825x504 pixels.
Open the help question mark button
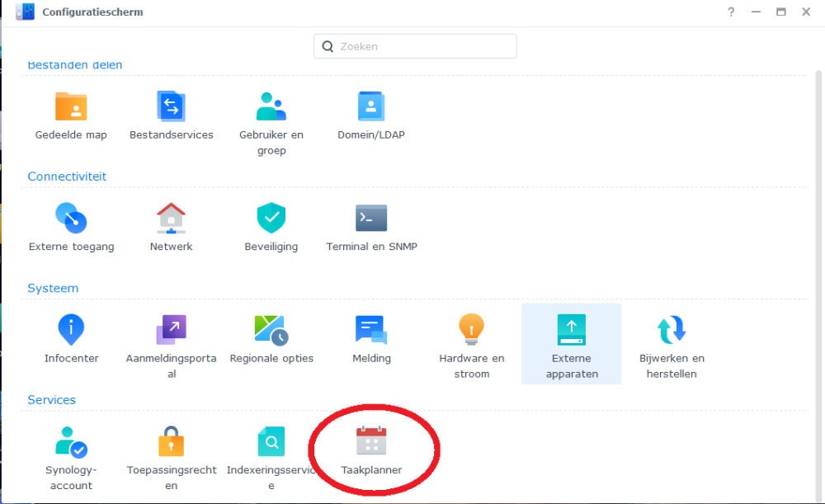click(x=731, y=12)
